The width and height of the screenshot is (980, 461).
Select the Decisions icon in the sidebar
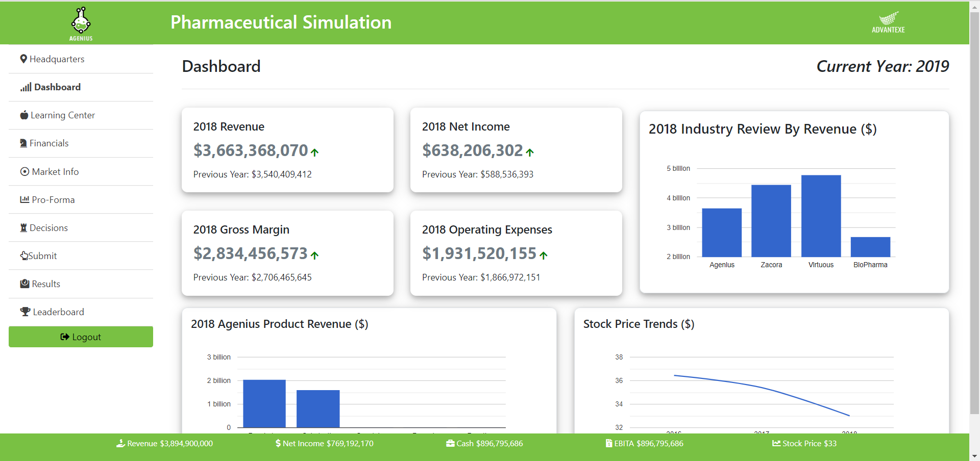tap(23, 227)
